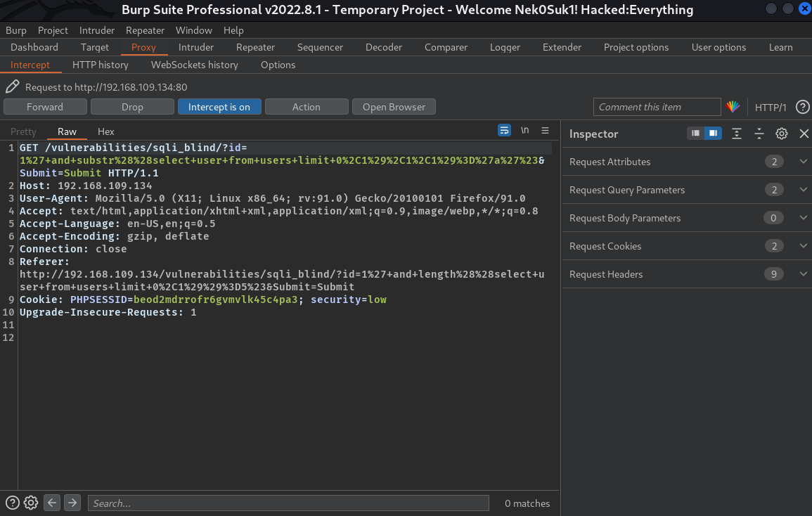Open the Logger tab
812x516 pixels.
tap(505, 47)
